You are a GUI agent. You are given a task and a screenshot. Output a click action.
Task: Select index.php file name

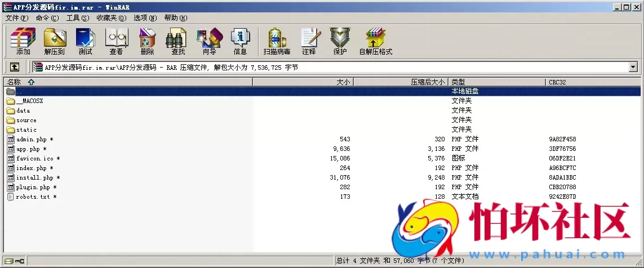point(34,168)
